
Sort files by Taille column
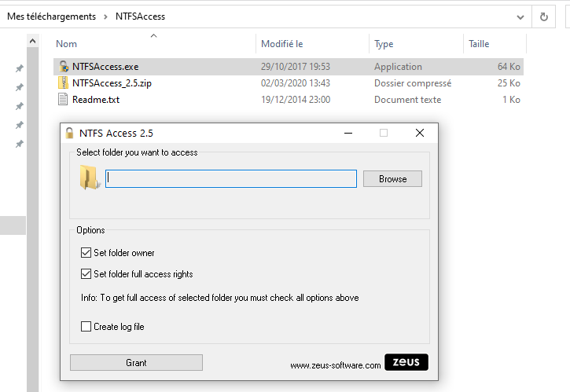pos(479,44)
